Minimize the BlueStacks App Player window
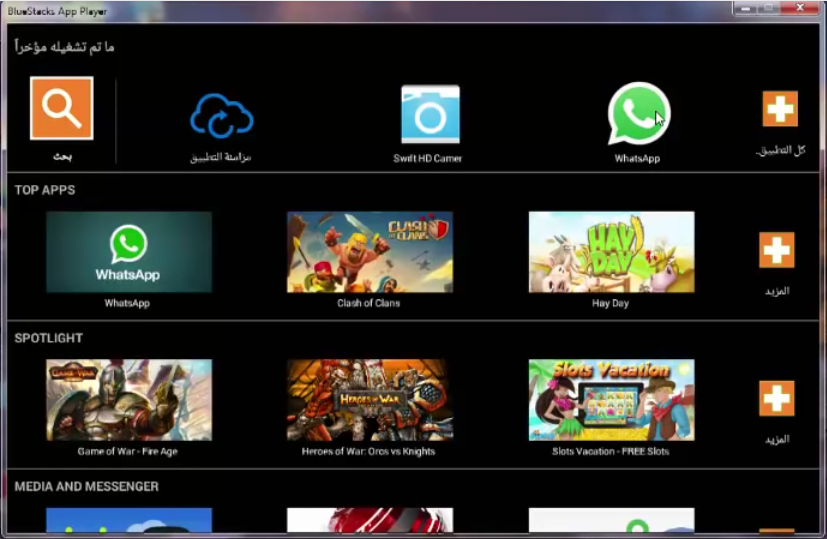Image resolution: width=827 pixels, height=539 pixels. (745, 8)
